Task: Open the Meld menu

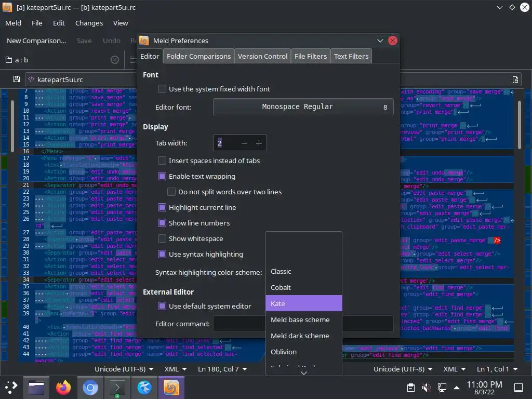Action: click(x=13, y=23)
